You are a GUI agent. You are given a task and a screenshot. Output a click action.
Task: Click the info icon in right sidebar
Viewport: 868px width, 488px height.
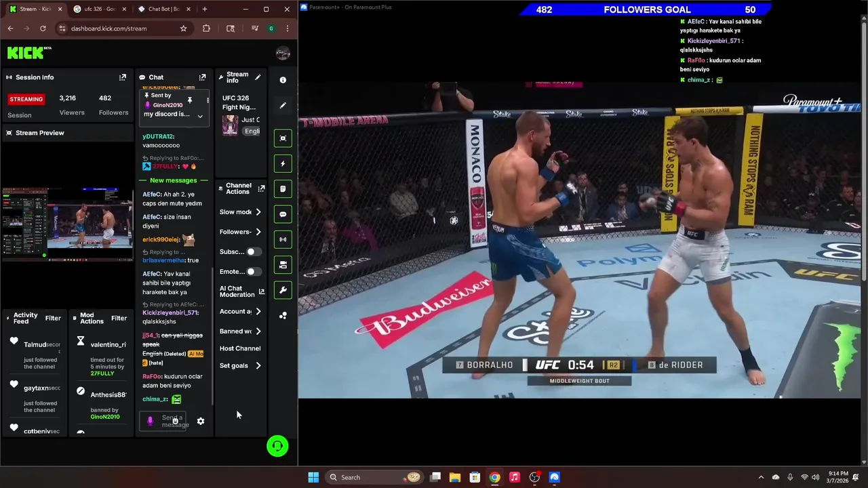283,80
